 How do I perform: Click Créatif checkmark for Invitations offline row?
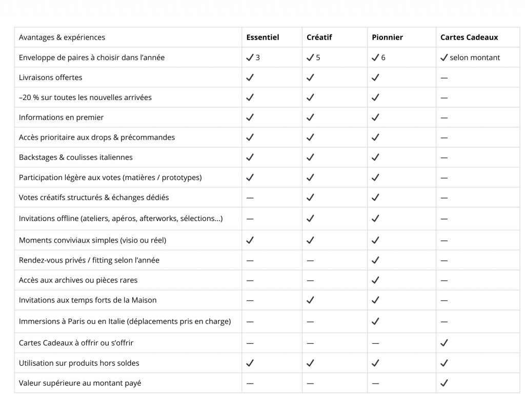310,218
